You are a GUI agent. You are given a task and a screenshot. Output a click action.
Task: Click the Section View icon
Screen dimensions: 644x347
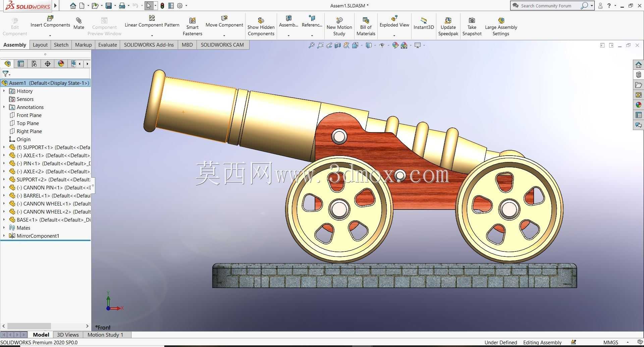[338, 45]
